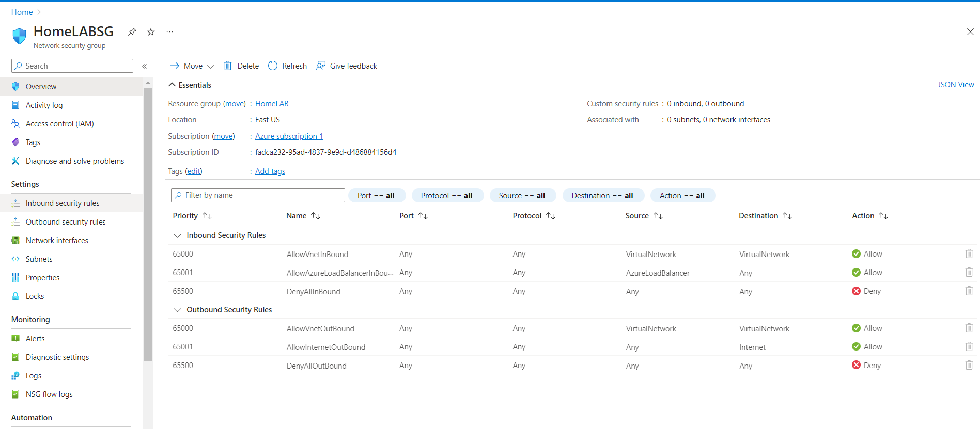Sort by Source column
Image resolution: width=980 pixels, height=429 pixels.
[x=644, y=216]
